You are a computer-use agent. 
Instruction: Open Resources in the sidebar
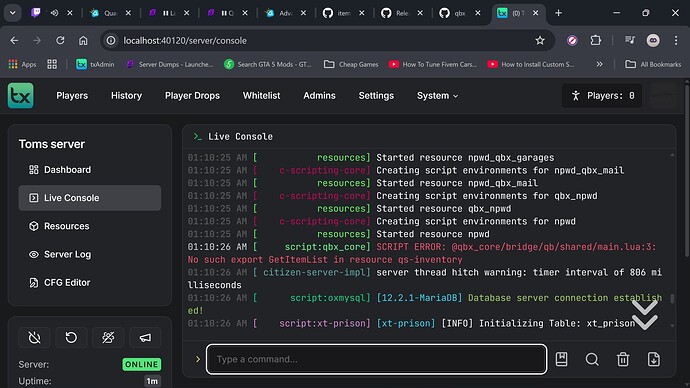[90, 226]
